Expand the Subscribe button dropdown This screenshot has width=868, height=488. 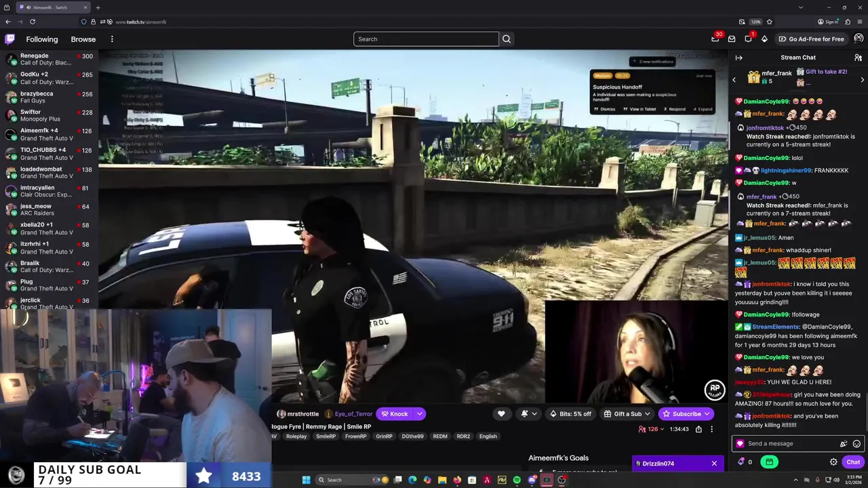pyautogui.click(x=707, y=414)
